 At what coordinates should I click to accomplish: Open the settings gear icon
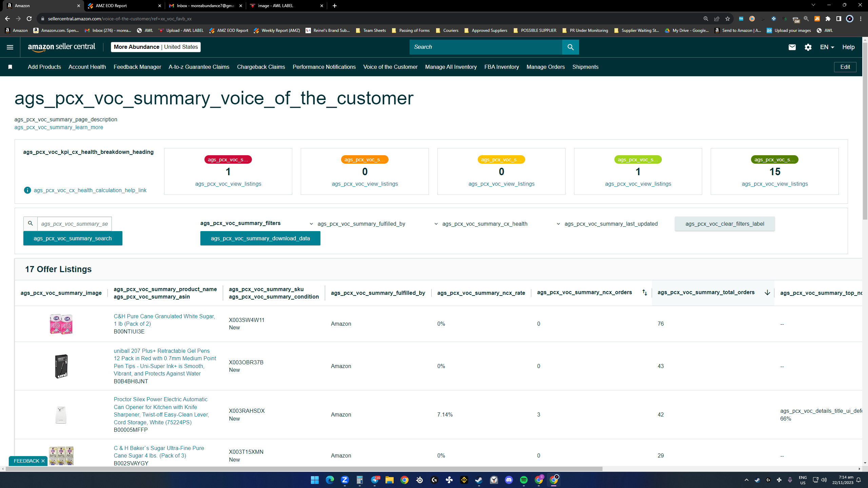point(808,47)
